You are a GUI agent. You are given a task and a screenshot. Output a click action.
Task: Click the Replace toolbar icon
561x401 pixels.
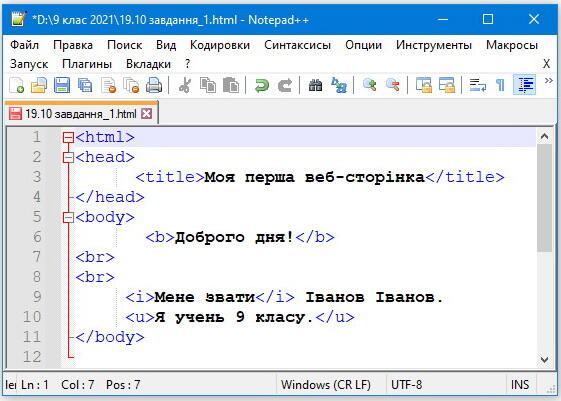pyautogui.click(x=338, y=85)
